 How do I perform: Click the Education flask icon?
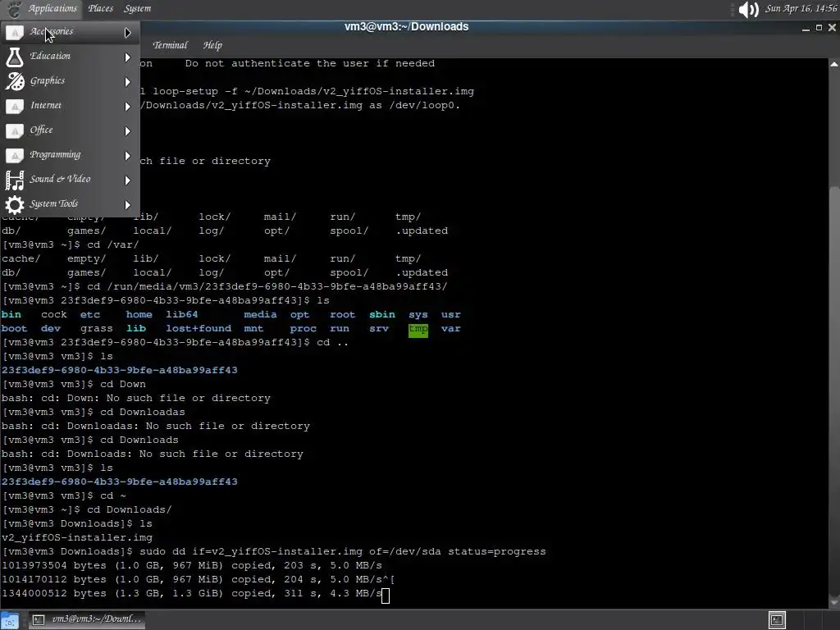point(15,57)
